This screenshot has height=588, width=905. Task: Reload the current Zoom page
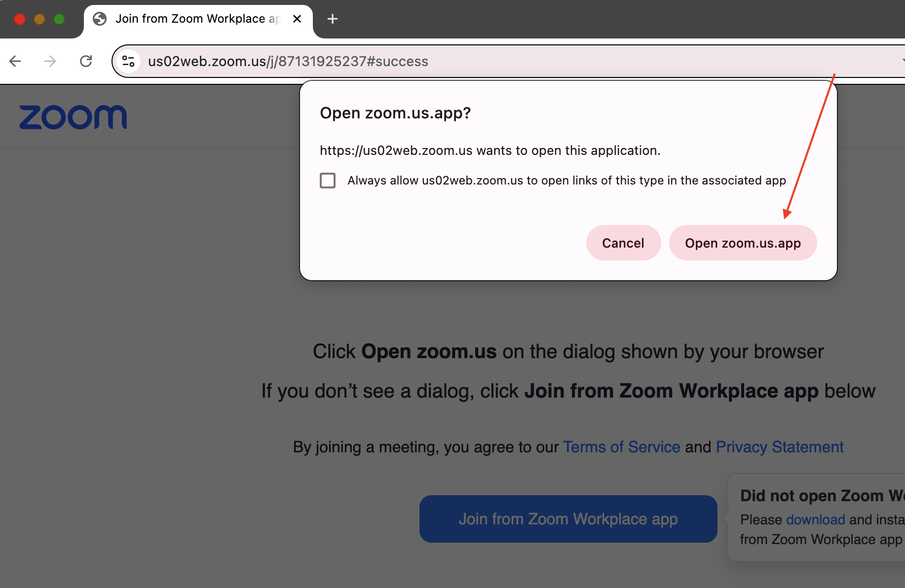(x=86, y=61)
